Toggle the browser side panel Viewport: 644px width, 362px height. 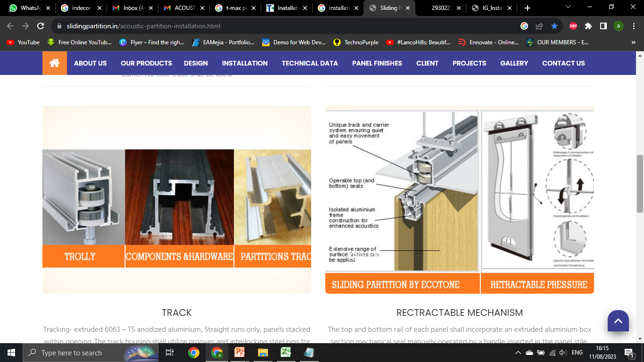[x=603, y=26]
